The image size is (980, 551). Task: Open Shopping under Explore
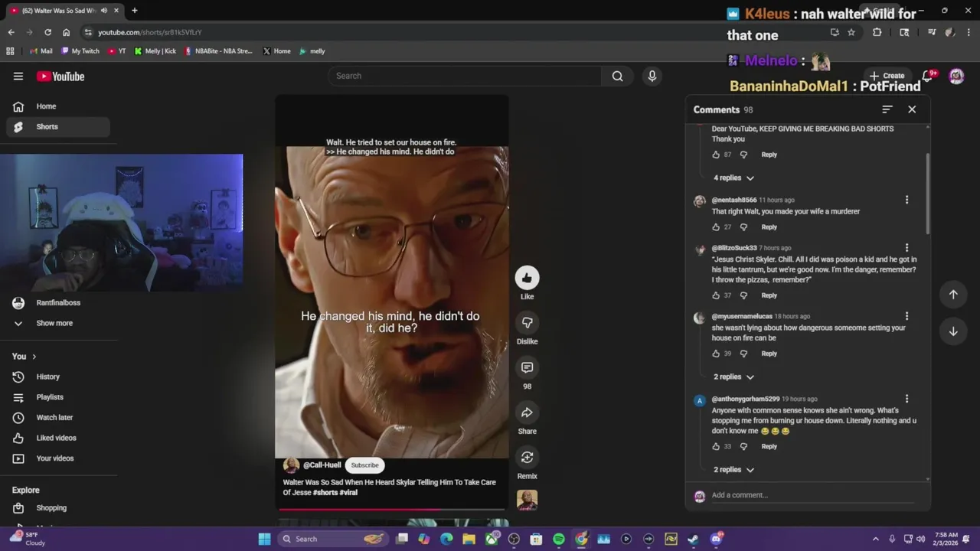[58, 508]
